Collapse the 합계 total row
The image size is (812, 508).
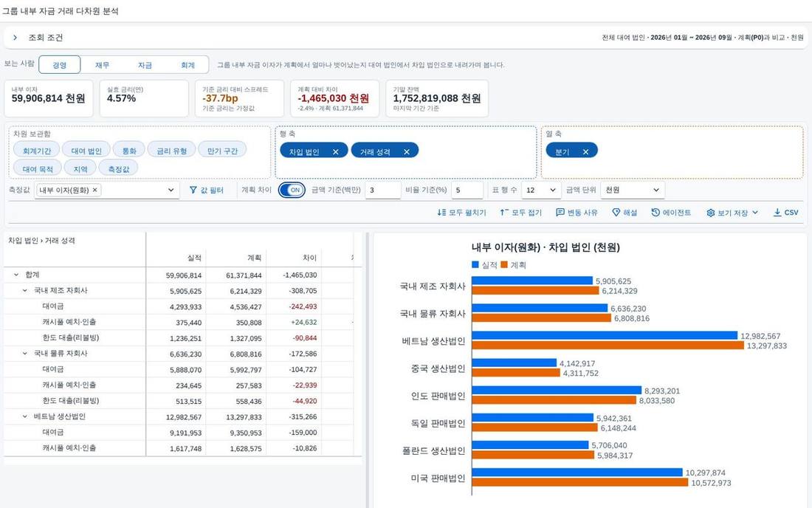click(x=16, y=275)
